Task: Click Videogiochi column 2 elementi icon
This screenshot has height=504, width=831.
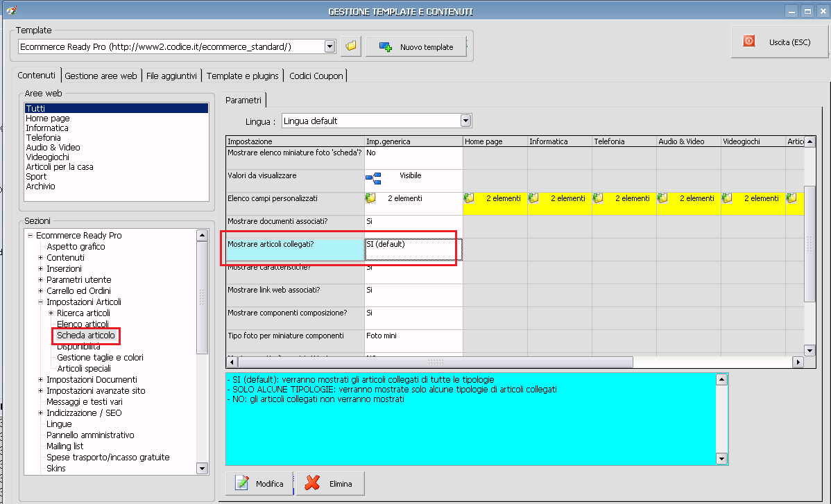Action: point(727,198)
